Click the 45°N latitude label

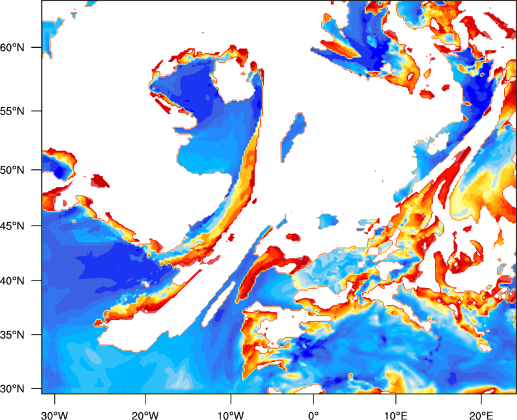click(x=12, y=226)
